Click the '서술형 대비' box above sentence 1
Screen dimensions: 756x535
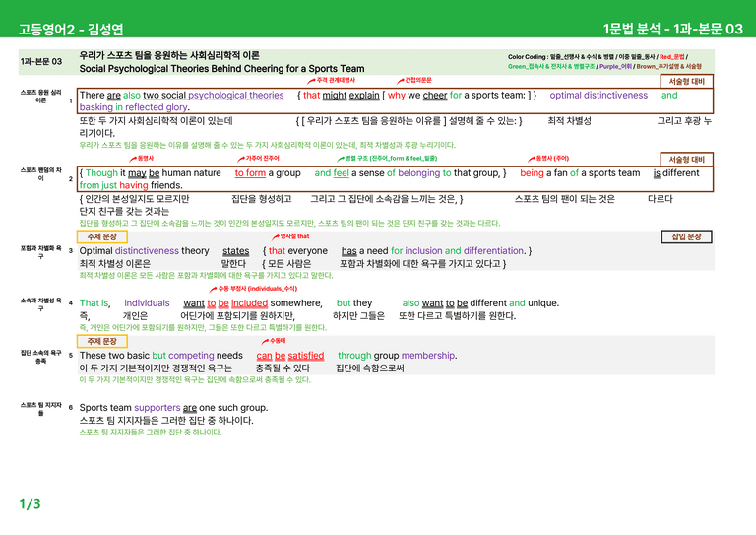pyautogui.click(x=686, y=81)
